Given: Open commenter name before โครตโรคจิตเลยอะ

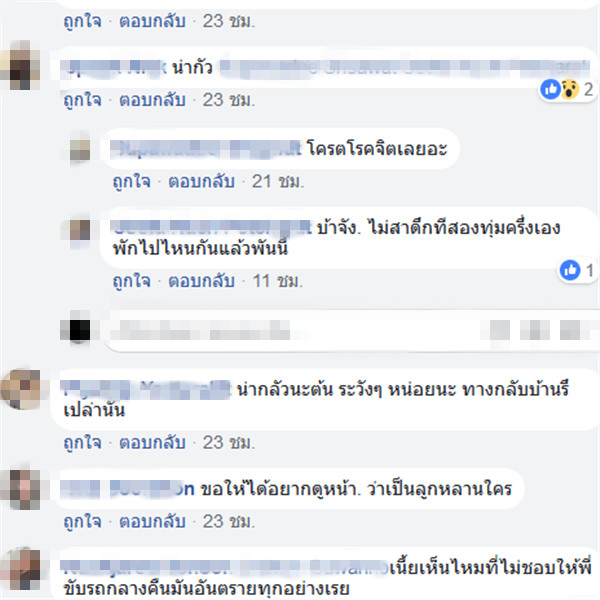Looking at the screenshot, I should coord(205,149).
